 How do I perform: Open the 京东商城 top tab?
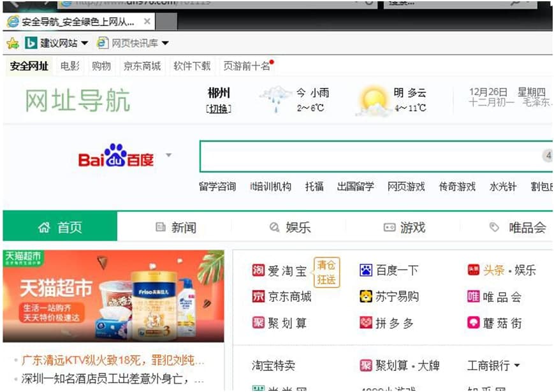(x=142, y=66)
